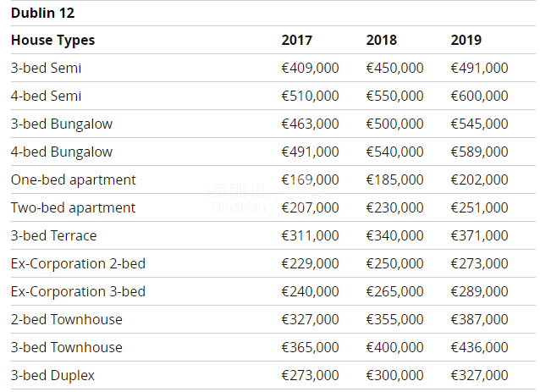Screen dimensions: 540x392
Task: Select the 2019 column header
Action: tap(466, 40)
